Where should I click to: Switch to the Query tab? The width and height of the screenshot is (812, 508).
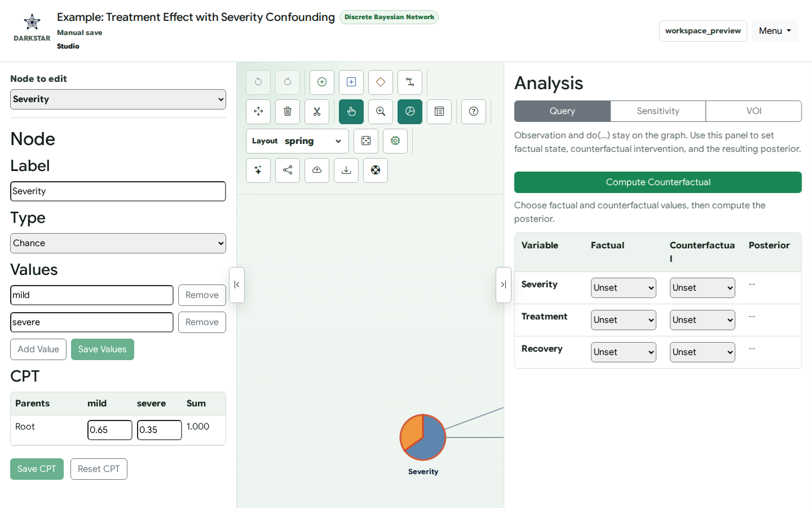coord(562,111)
